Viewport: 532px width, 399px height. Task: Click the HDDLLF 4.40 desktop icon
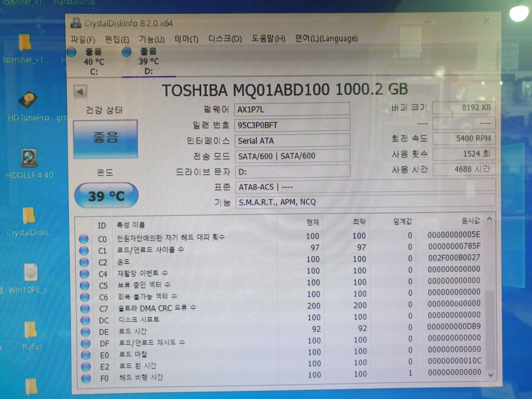(x=29, y=163)
